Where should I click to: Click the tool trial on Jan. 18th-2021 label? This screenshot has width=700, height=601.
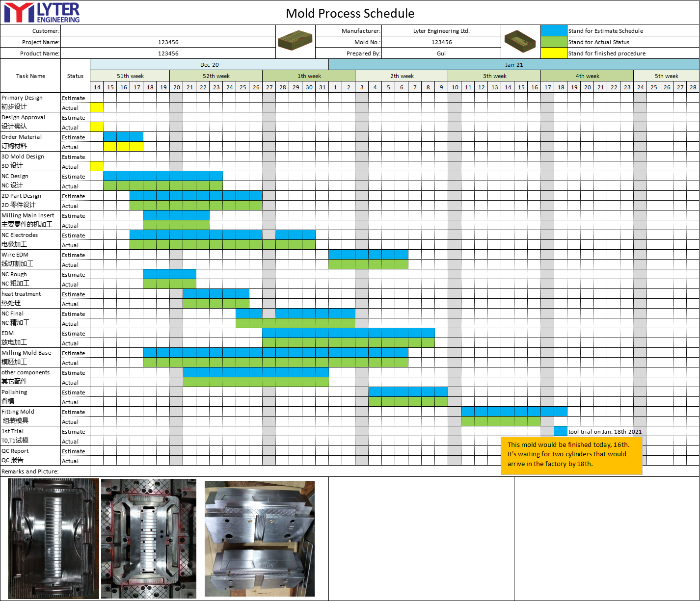(x=605, y=432)
